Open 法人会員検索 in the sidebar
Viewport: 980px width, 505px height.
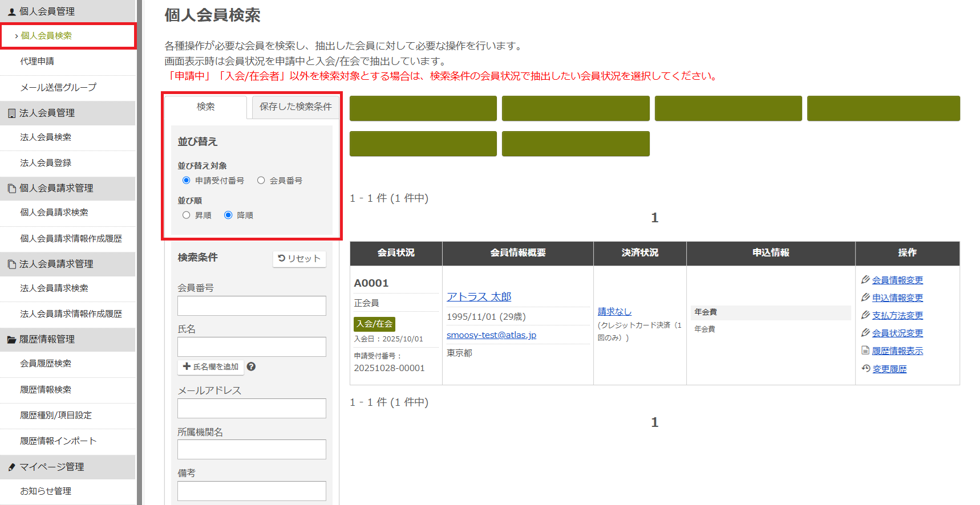pyautogui.click(x=46, y=137)
